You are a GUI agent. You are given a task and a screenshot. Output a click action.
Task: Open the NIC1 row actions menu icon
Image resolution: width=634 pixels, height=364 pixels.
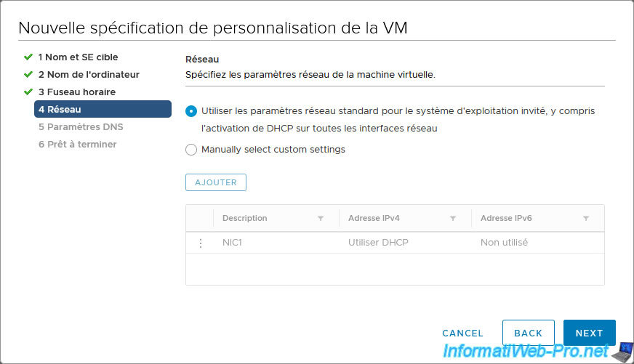[x=201, y=243]
